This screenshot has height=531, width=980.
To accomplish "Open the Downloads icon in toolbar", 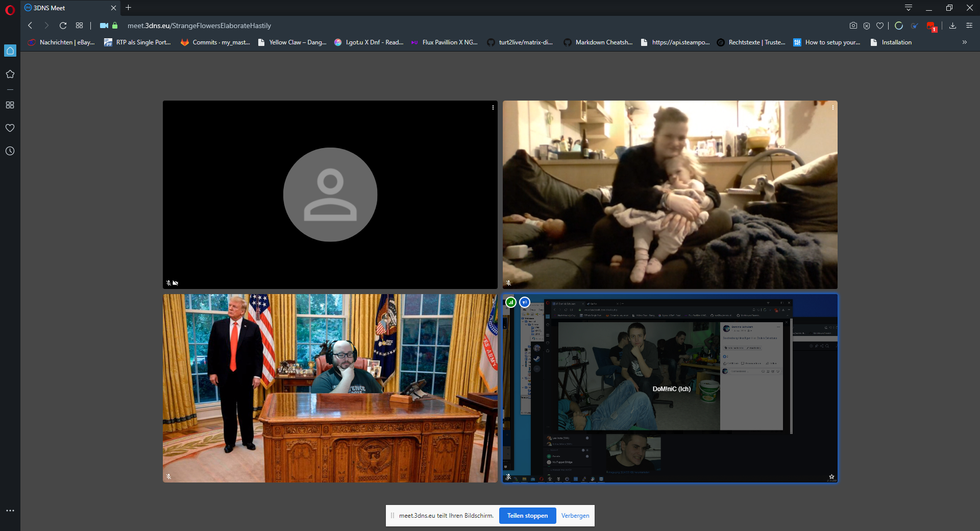I will coord(952,26).
